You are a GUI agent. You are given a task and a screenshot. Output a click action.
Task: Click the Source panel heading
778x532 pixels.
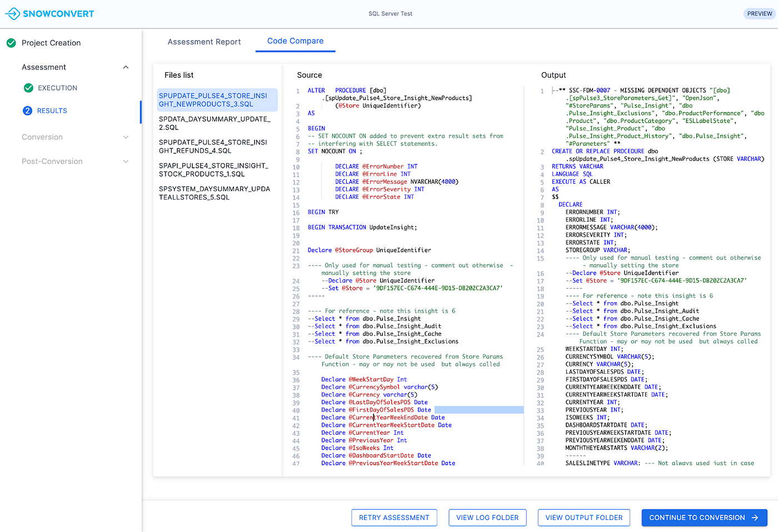point(310,75)
